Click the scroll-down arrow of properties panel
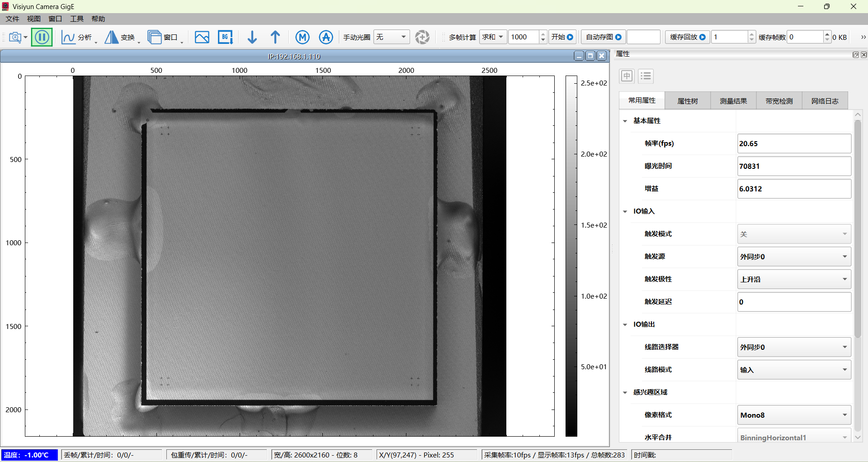This screenshot has height=462, width=868. coord(858,438)
